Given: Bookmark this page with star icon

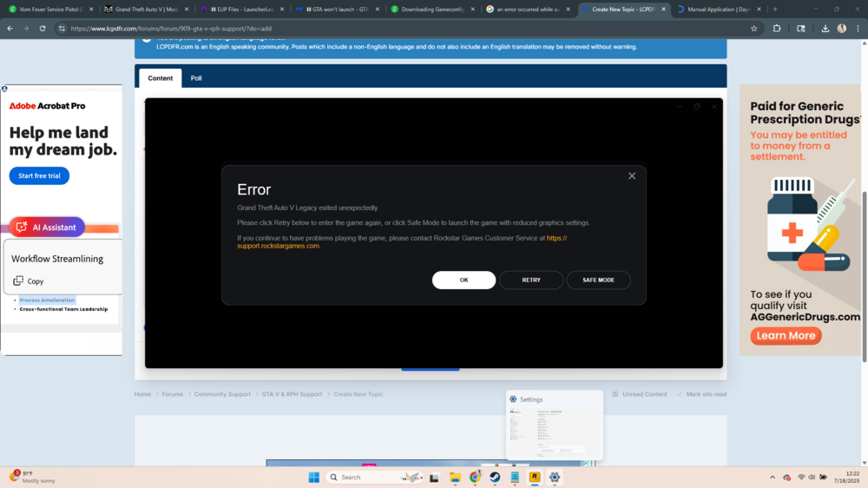Looking at the screenshot, I should (x=754, y=29).
